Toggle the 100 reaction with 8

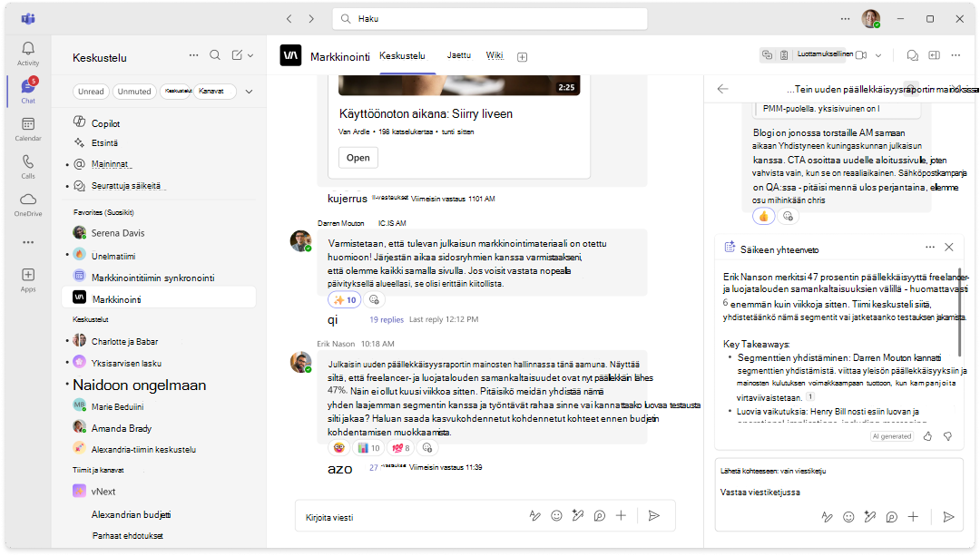click(401, 448)
